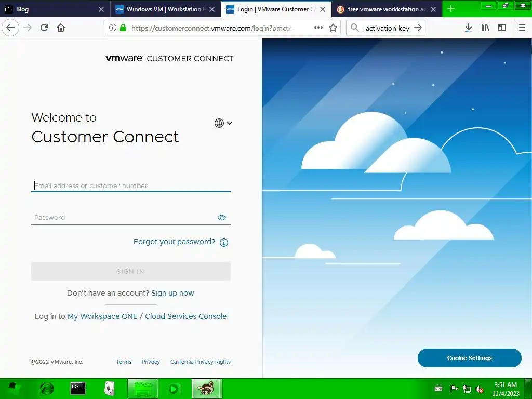
Task: Click the on-screen keyboard tray icon
Action: (x=438, y=389)
